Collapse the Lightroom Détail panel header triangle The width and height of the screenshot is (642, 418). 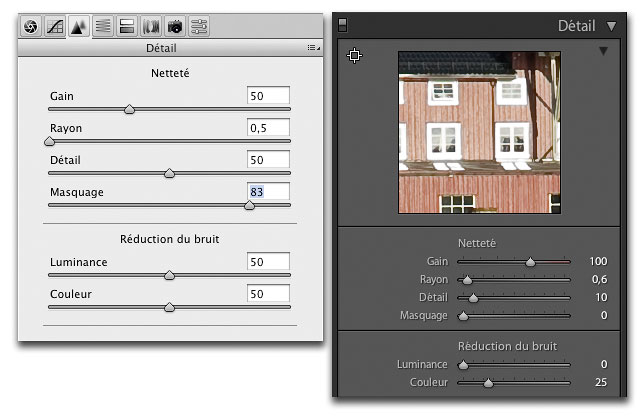click(611, 26)
